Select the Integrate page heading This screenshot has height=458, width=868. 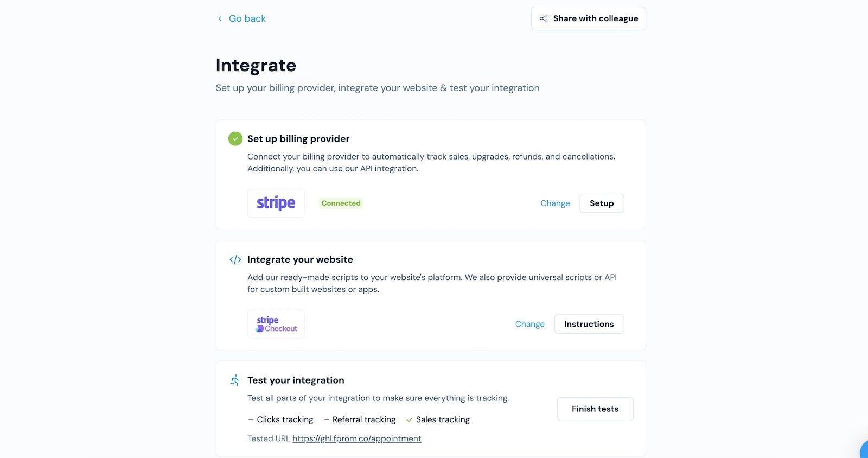coord(256,65)
